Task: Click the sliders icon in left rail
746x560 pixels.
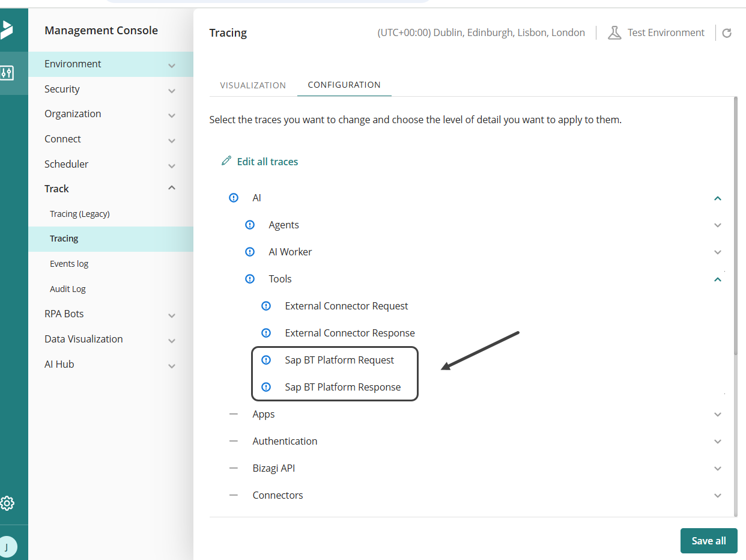Action: coord(7,73)
